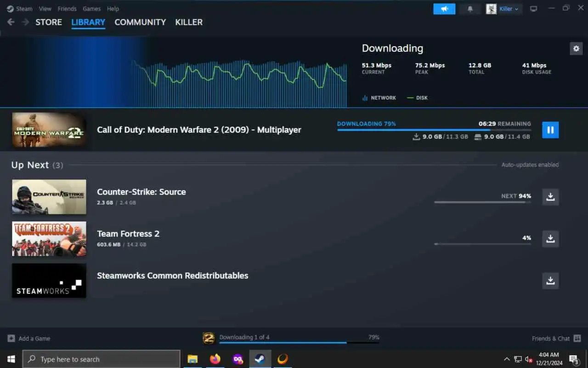Open the KILLER profile tab
Viewport: 588px width, 368px height.
pyautogui.click(x=189, y=22)
